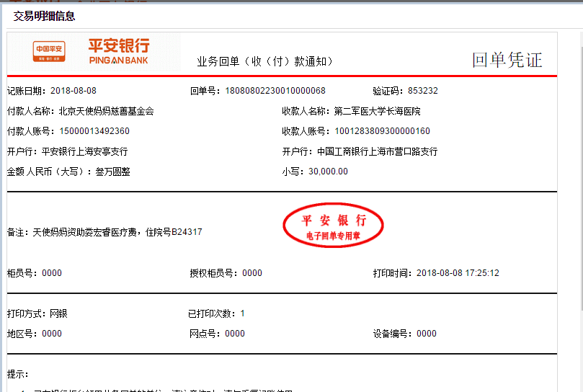
Task: Click the 打印方式 value 网银
Action: 58,313
